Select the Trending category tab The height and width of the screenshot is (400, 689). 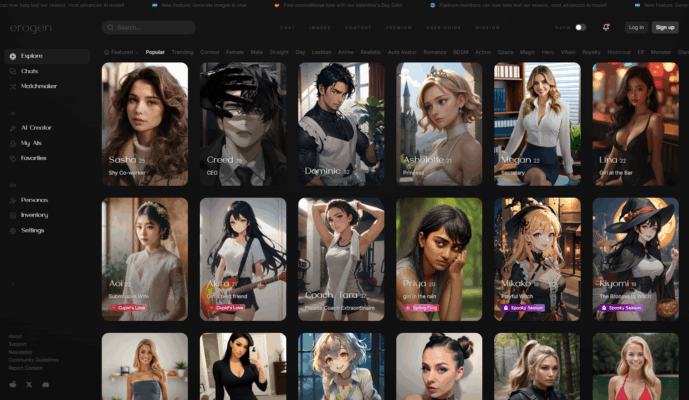(182, 51)
